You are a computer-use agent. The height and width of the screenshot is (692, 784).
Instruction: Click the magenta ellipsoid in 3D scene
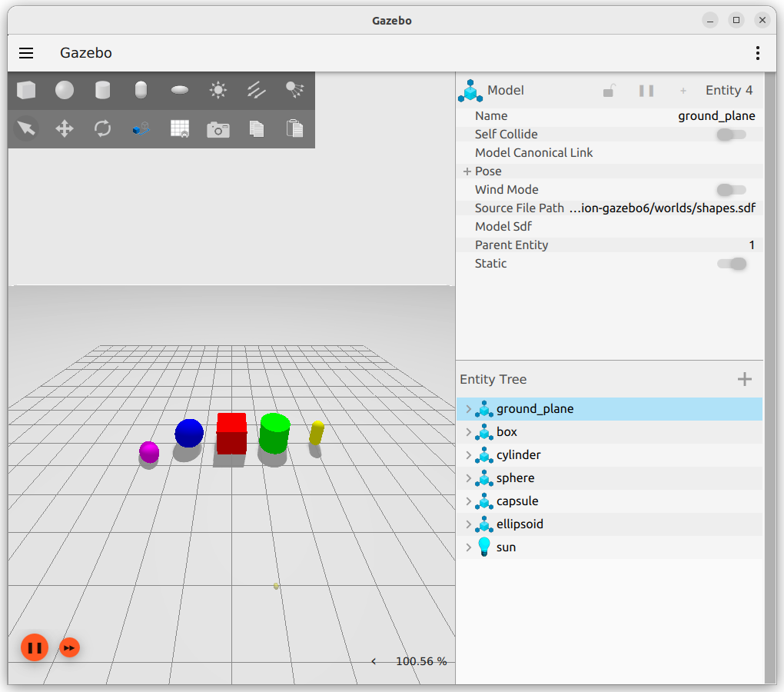(x=149, y=452)
